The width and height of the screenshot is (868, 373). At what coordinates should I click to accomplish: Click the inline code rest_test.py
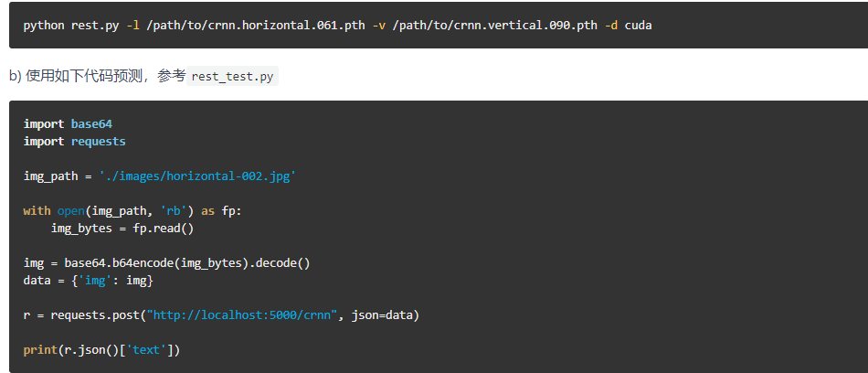(232, 77)
